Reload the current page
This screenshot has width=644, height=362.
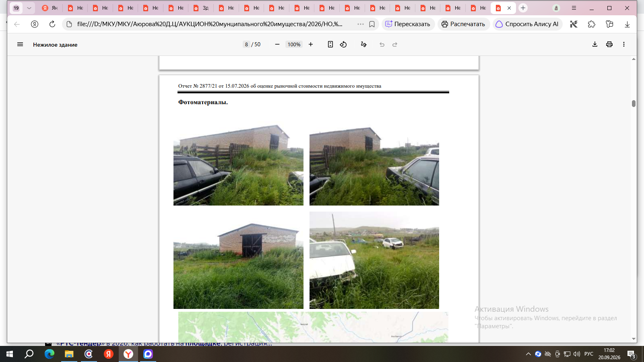(52, 24)
